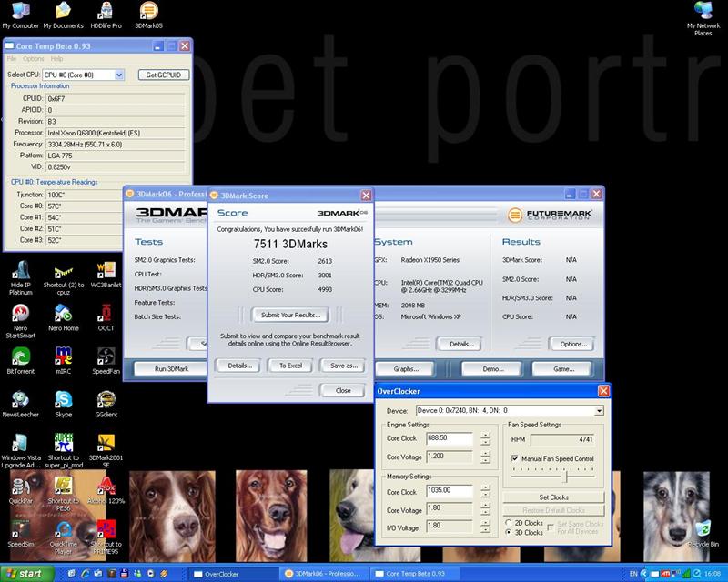Open HDDlife Pro from the desktop
Viewport: 728px width, 582px height.
(106, 12)
